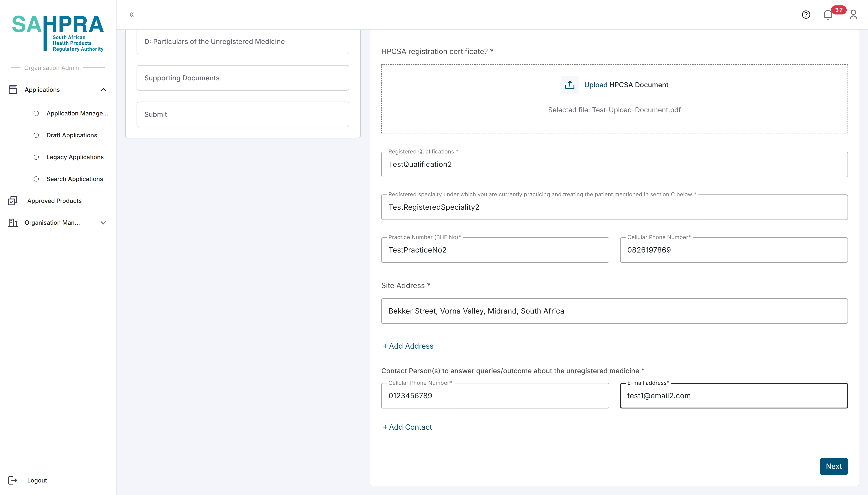Open Draft Applications menu item
This screenshot has height=495, width=868.
[72, 135]
